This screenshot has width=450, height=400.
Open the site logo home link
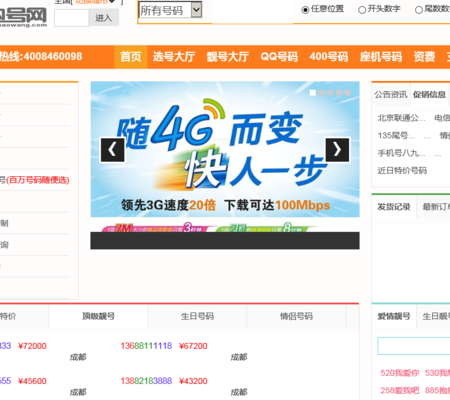coord(23,17)
